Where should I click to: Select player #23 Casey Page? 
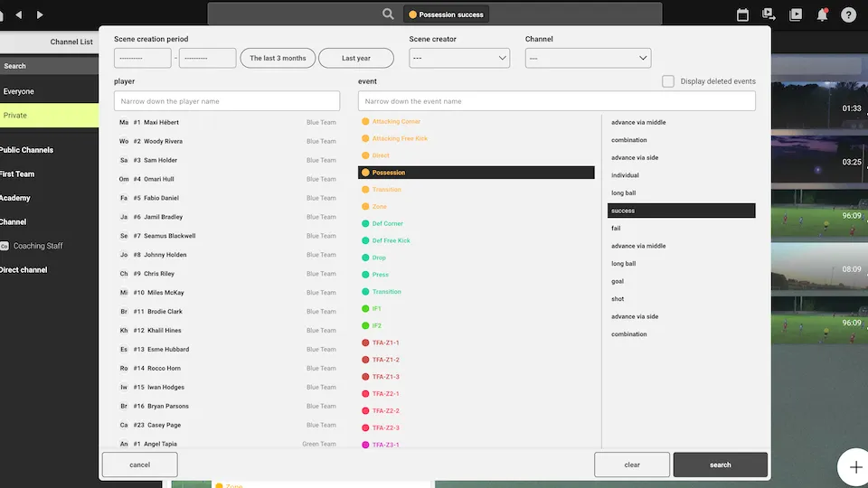(227, 425)
